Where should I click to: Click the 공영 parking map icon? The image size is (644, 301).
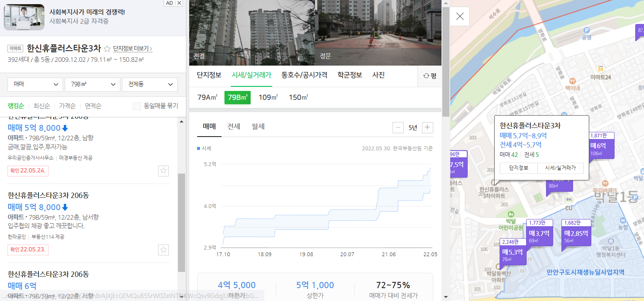click(586, 30)
